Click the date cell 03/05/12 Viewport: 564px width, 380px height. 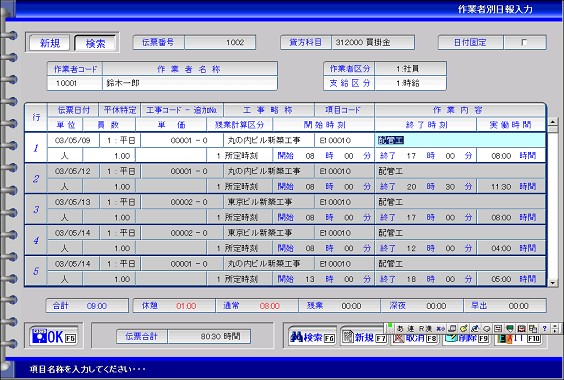point(73,171)
